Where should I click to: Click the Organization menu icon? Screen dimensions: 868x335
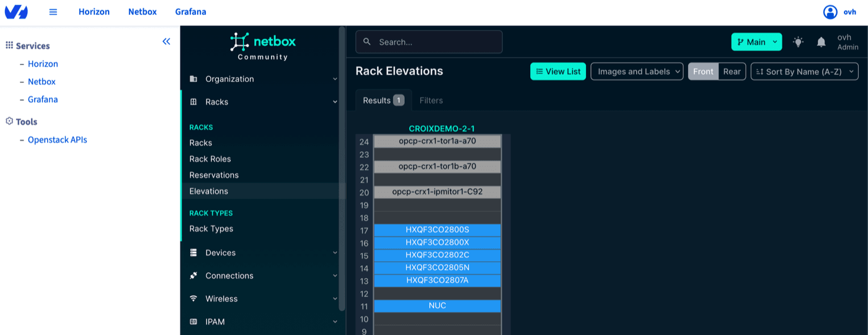[193, 79]
